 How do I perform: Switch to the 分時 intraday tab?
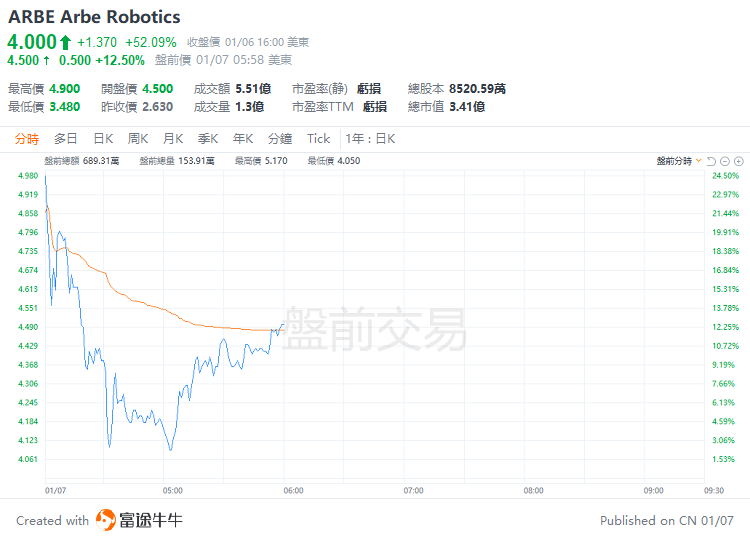pyautogui.click(x=27, y=139)
